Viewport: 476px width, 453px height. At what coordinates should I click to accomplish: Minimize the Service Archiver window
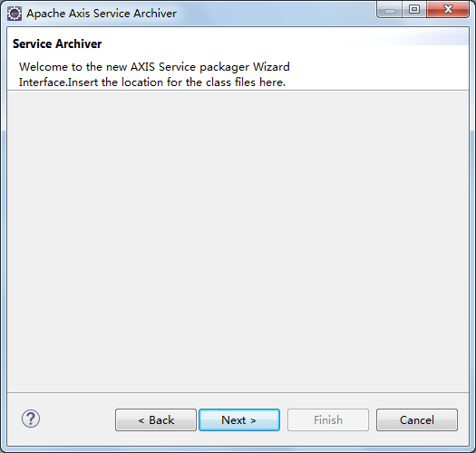[390, 10]
